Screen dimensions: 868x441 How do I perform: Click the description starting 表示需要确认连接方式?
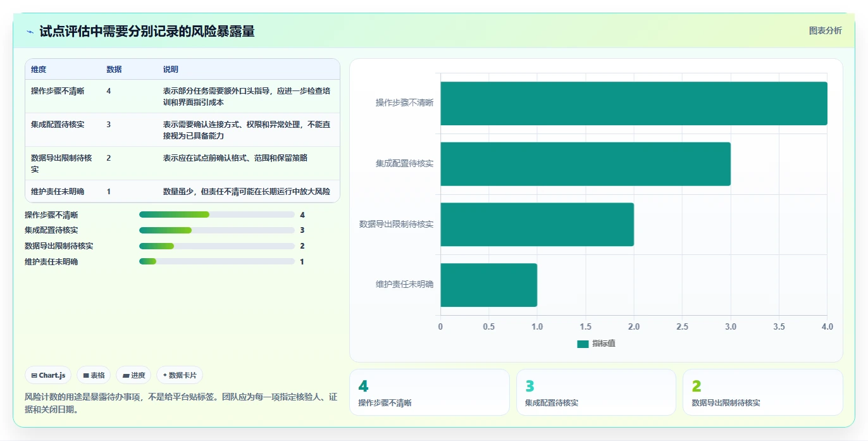247,130
